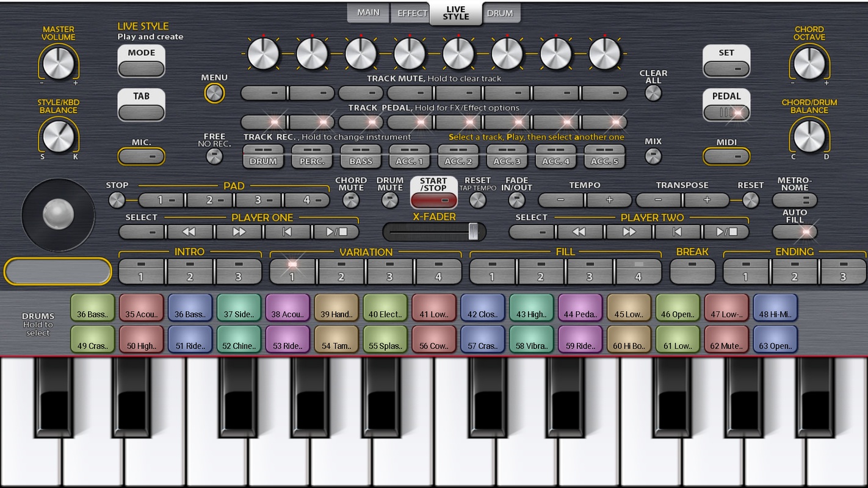Toggle the AUTO FILL button

coord(795,232)
